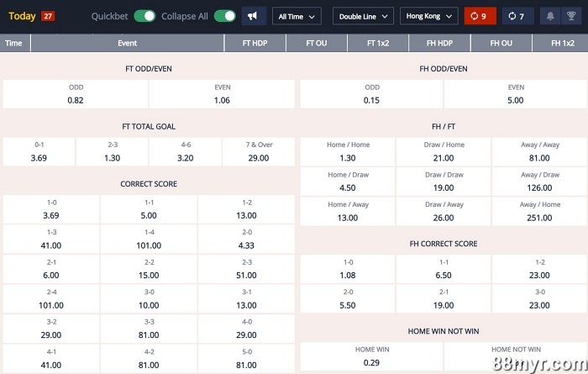Open the announcements megaphone icon
The image size is (588, 374).
click(x=254, y=16)
